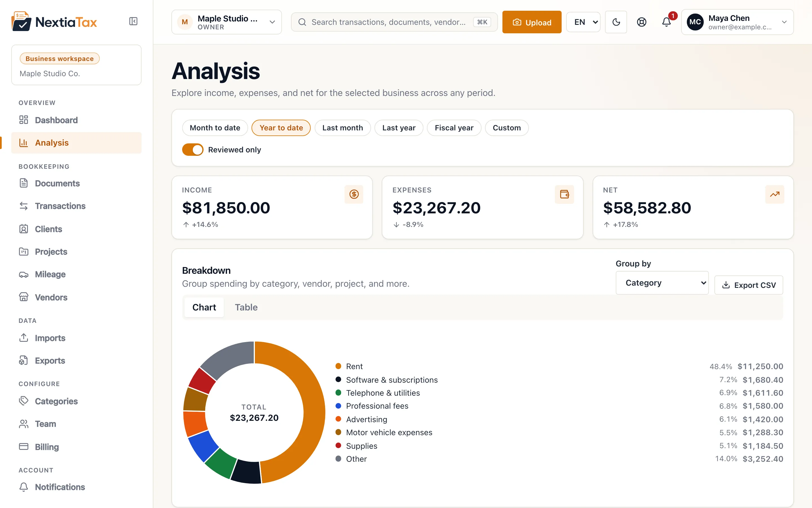Select Last year period
Viewport: 812px width, 508px height.
coord(399,128)
